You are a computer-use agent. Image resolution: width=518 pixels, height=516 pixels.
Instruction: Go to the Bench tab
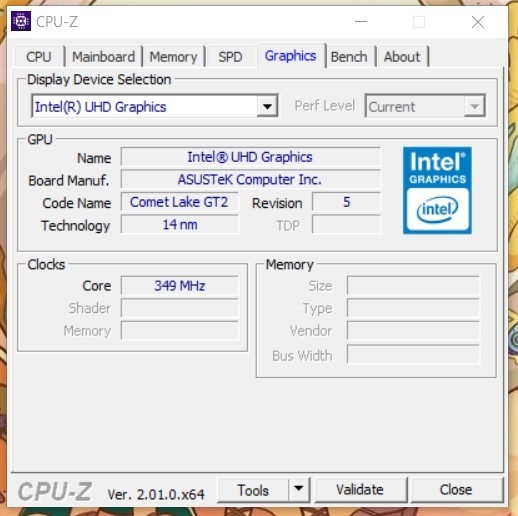tap(349, 57)
